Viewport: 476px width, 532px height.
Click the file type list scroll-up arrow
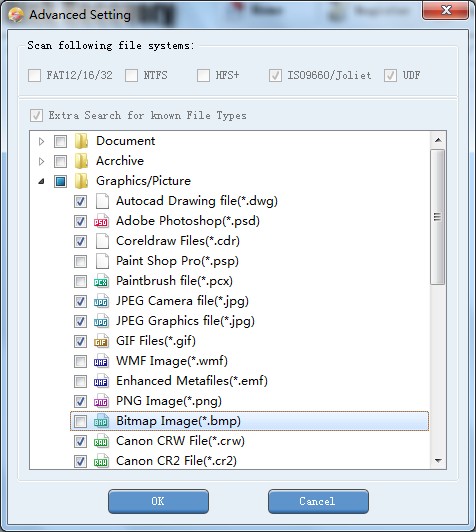click(x=438, y=140)
